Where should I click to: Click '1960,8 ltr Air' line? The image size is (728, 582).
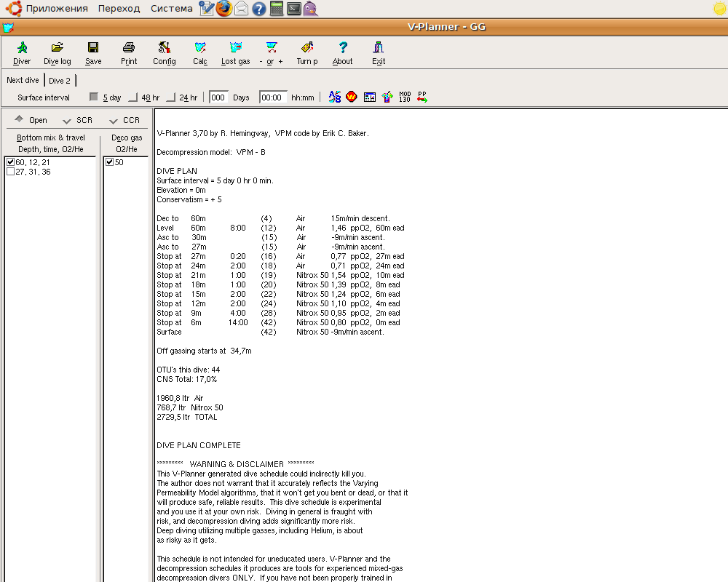pos(180,398)
